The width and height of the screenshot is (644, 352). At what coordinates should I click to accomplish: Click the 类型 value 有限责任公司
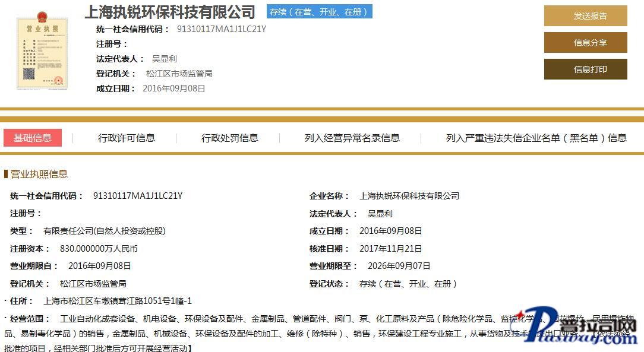[105, 231]
